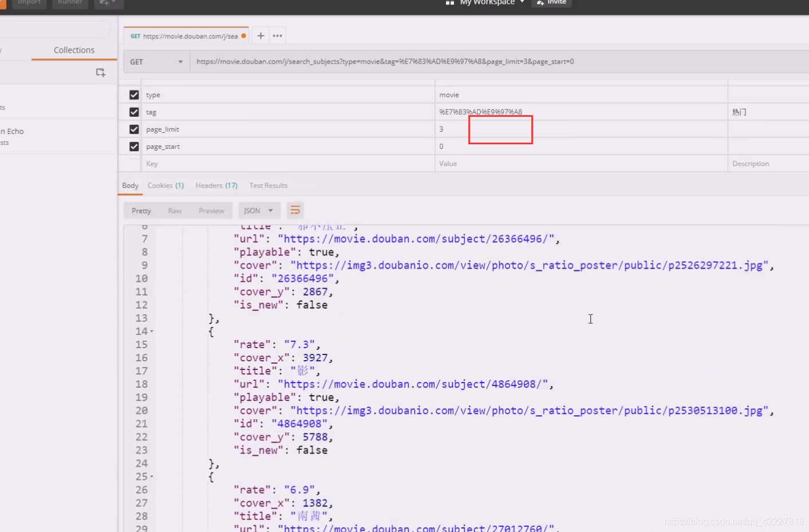Viewport: 809px width, 532px height.
Task: Click the empty Description input field
Action: click(768, 164)
